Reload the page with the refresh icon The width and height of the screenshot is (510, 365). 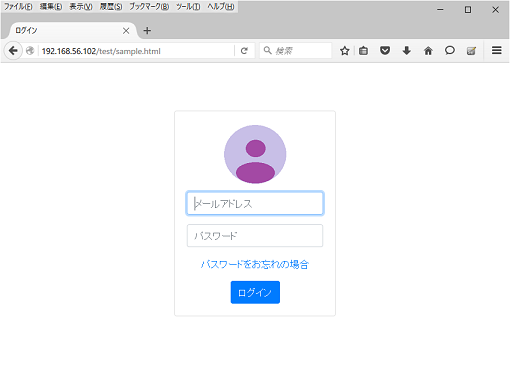(244, 51)
